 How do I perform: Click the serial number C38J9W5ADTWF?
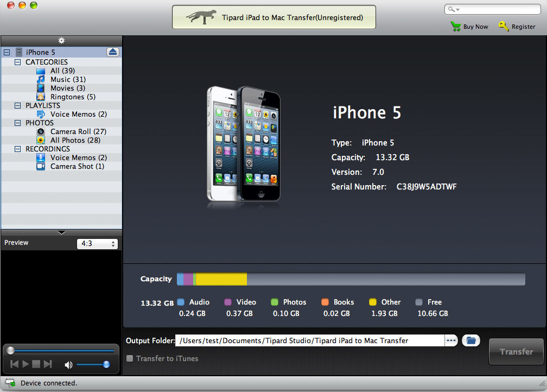[x=427, y=187]
